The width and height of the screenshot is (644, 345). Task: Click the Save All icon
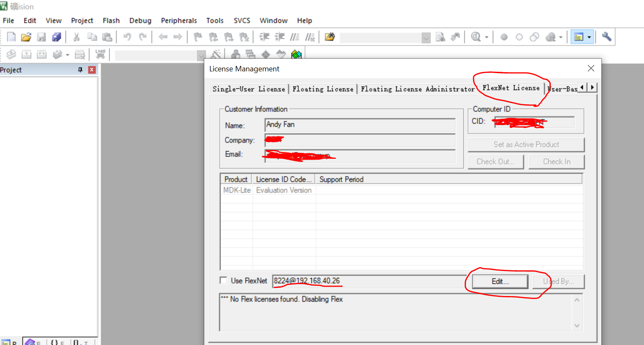coord(57,37)
